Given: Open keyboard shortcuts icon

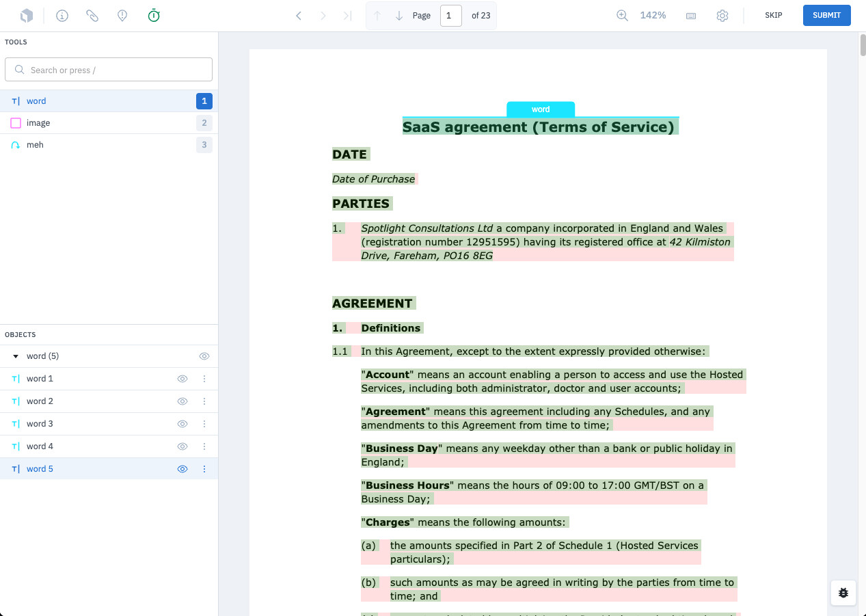Looking at the screenshot, I should click(x=691, y=16).
